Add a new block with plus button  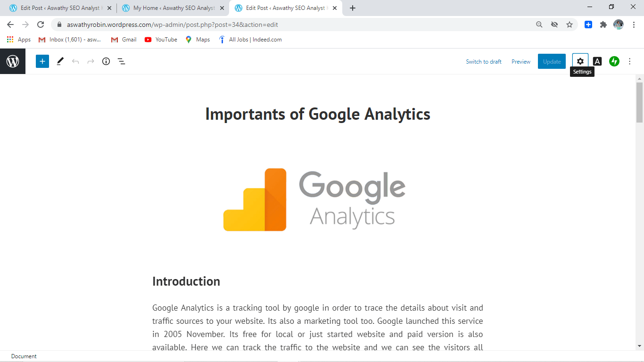[x=42, y=61]
